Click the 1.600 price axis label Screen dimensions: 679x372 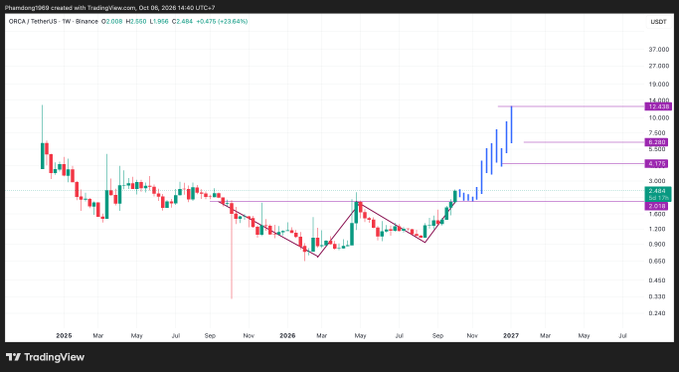tap(657, 214)
